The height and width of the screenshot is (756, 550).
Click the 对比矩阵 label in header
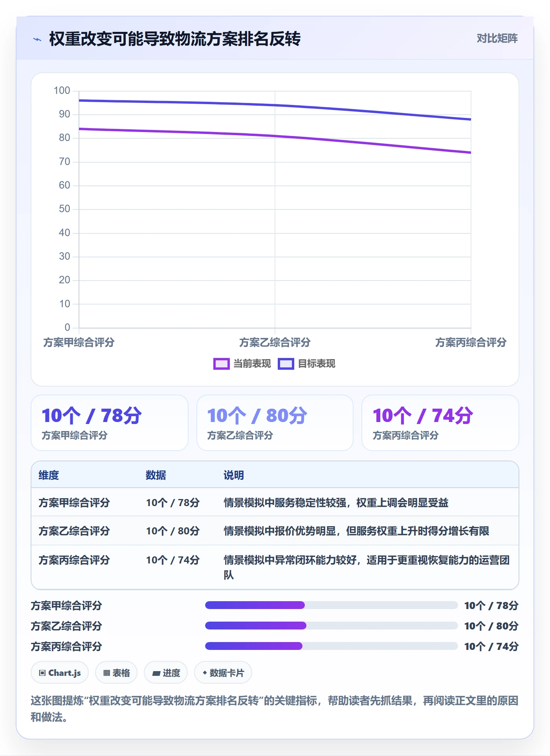pyautogui.click(x=497, y=39)
